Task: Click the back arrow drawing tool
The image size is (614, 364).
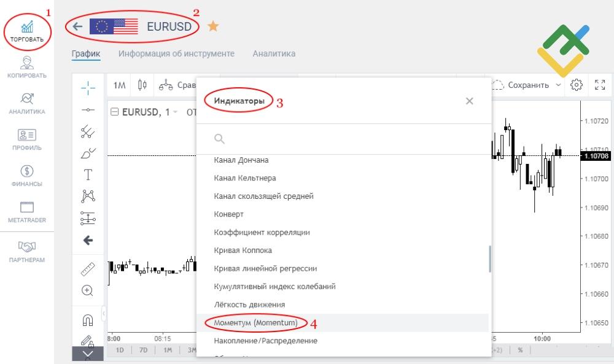Action: tap(88, 240)
